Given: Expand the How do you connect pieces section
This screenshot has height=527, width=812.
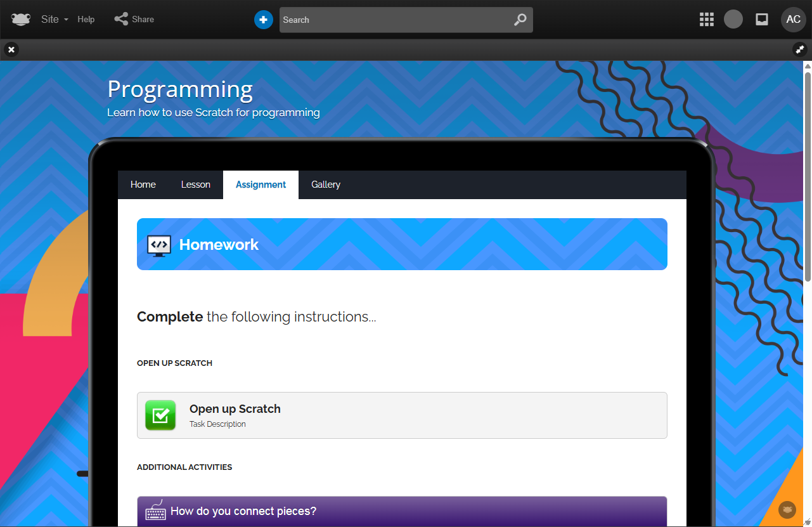Looking at the screenshot, I should click(x=402, y=511).
